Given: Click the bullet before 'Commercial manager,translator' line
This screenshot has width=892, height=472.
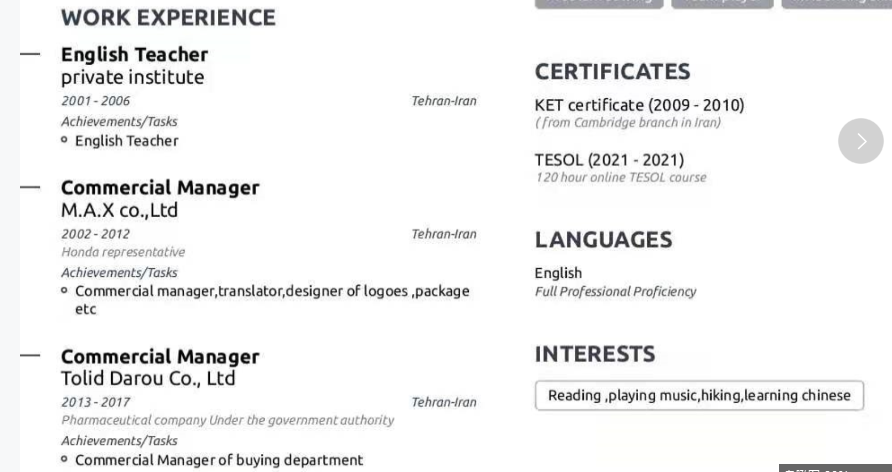Looking at the screenshot, I should pos(65,291).
